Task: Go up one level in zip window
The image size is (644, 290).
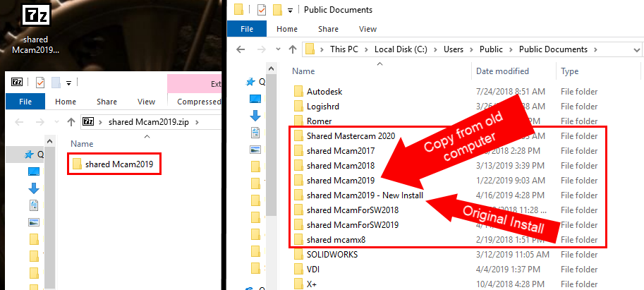Action: 71,122
